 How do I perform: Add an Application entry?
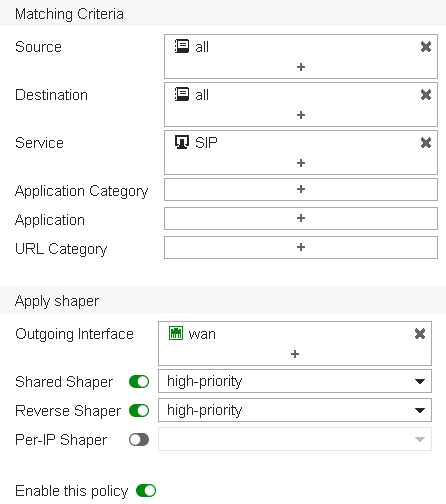pyautogui.click(x=301, y=218)
